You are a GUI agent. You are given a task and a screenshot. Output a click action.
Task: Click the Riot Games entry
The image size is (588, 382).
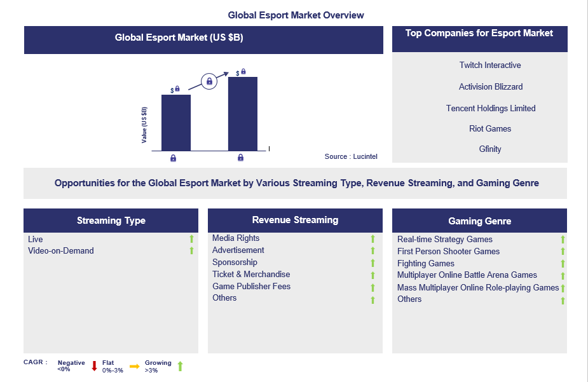(490, 129)
